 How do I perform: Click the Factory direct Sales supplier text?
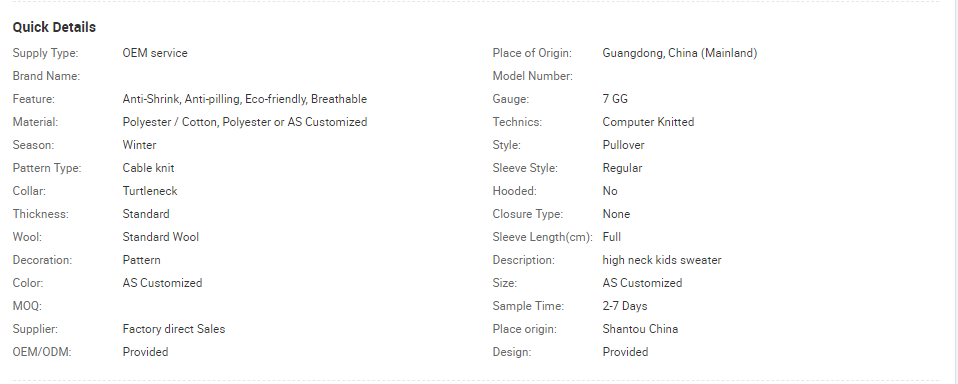[174, 329]
